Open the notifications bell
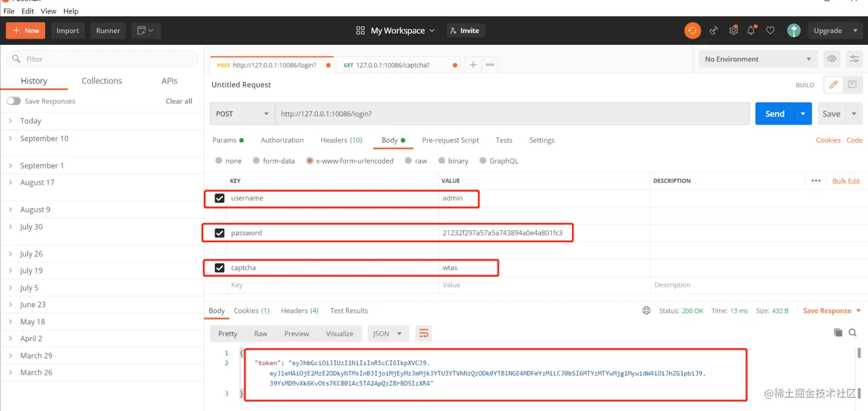Screen dimensions: 868x411 pos(751,30)
